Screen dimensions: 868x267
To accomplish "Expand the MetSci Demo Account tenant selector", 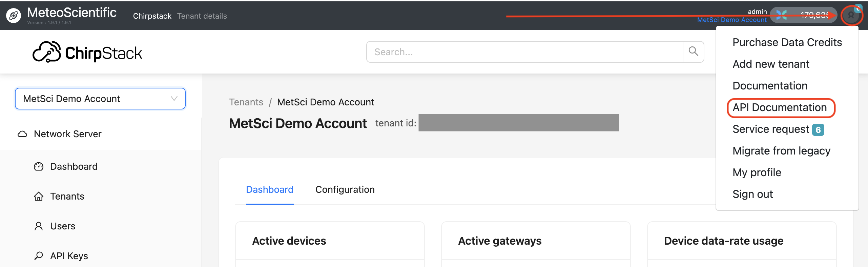I will [x=100, y=99].
